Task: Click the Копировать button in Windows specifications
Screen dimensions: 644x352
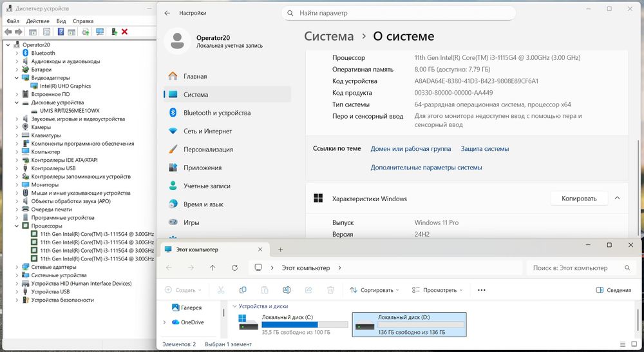Action: (x=579, y=198)
